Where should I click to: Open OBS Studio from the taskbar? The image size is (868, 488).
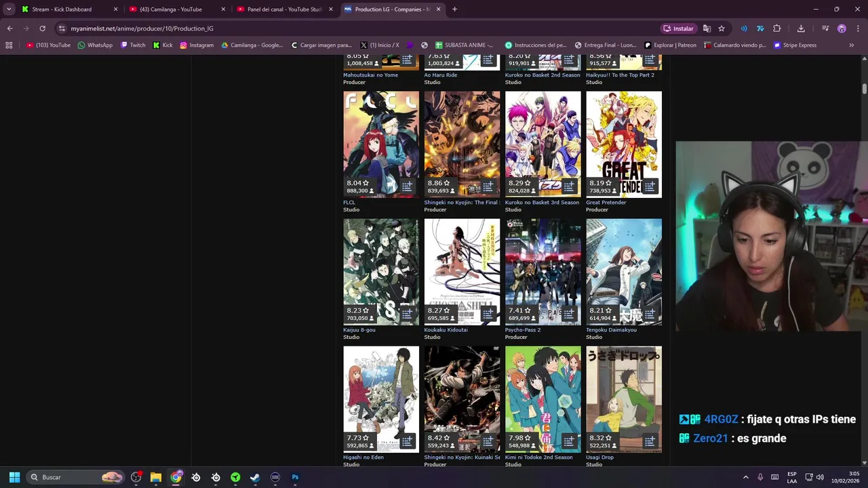click(x=136, y=477)
